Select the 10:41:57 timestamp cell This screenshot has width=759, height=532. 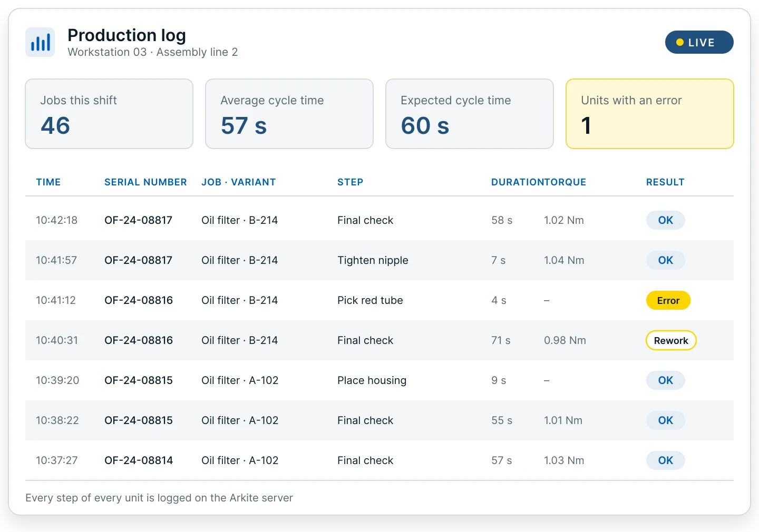56,260
